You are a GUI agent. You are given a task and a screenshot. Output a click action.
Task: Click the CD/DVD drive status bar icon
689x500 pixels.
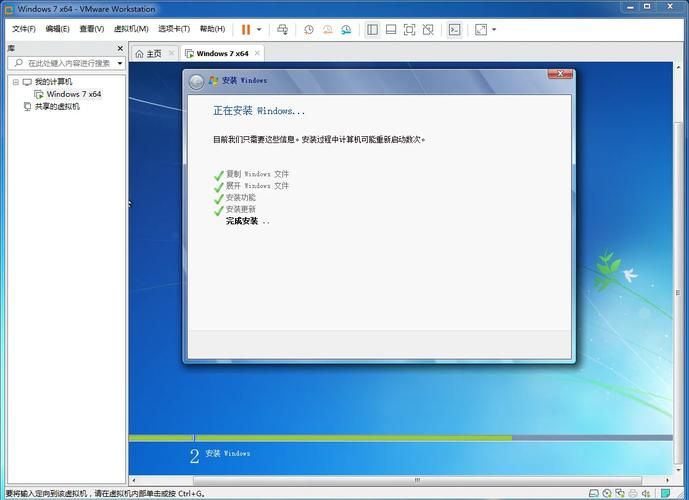[x=607, y=493]
